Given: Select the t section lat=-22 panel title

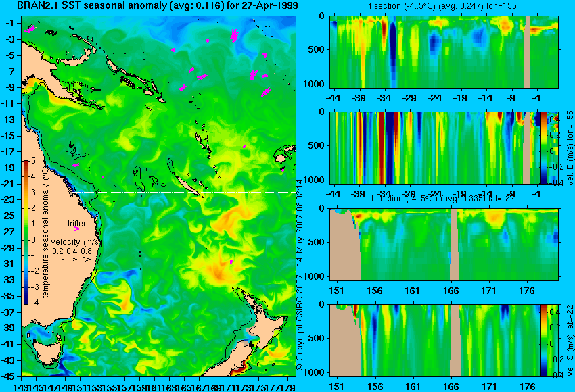Looking at the screenshot, I should point(442,199).
